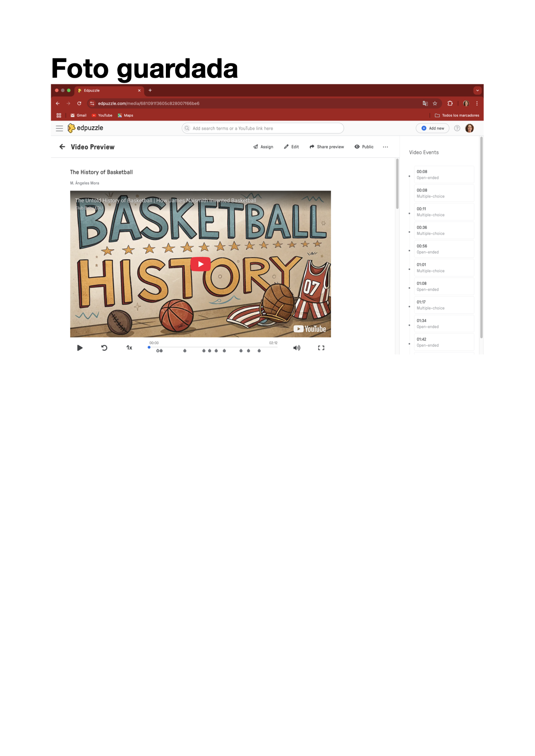This screenshot has height=756, width=535.
Task: Click the translate page icon
Action: pyautogui.click(x=425, y=103)
